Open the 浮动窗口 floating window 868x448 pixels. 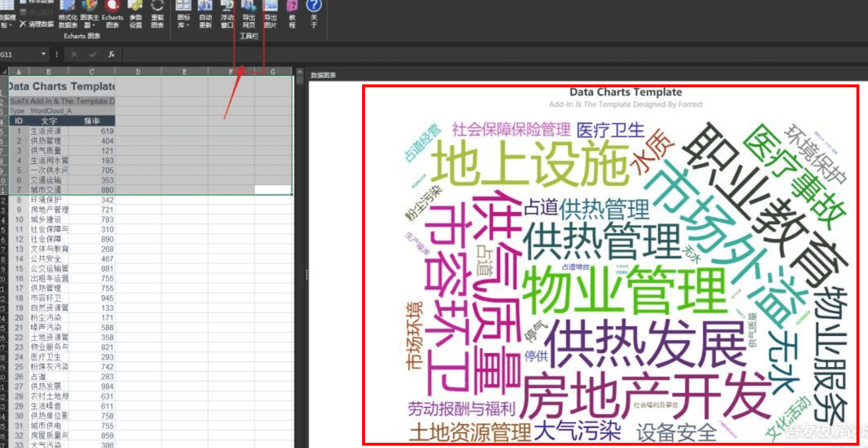[x=227, y=14]
